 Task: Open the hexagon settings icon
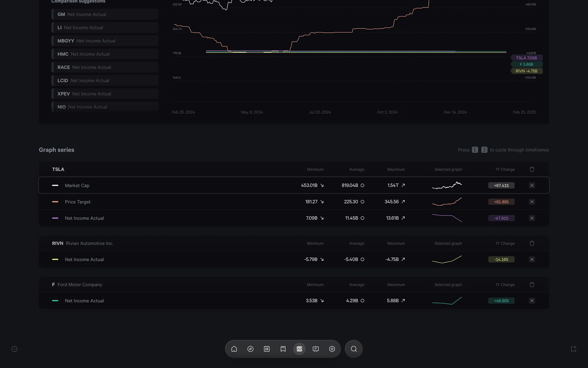pyautogui.click(x=332, y=349)
